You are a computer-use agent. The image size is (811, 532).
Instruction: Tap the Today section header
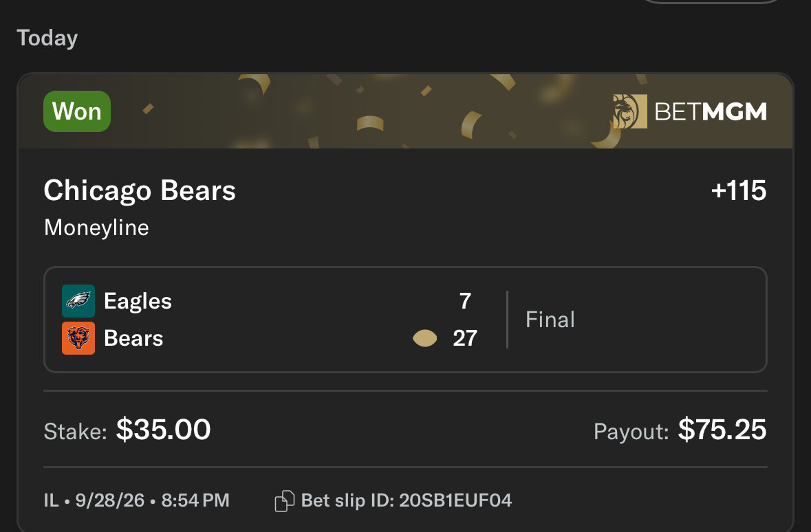[47, 38]
